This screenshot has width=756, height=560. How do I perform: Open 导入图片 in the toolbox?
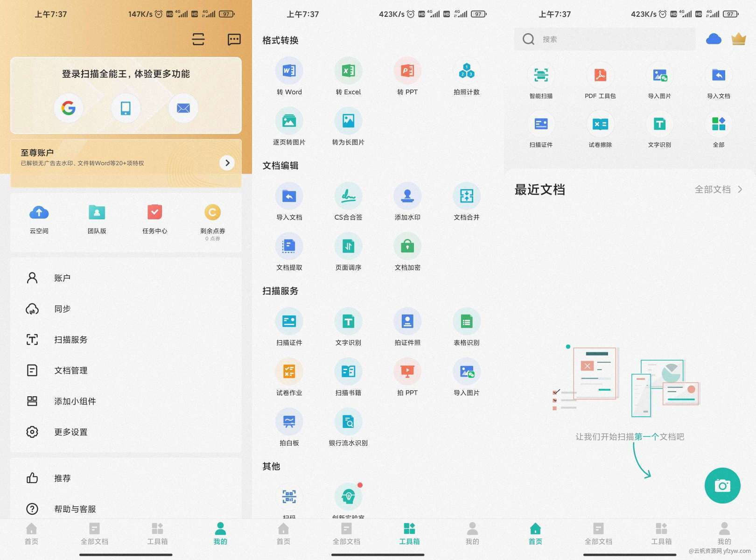click(467, 377)
